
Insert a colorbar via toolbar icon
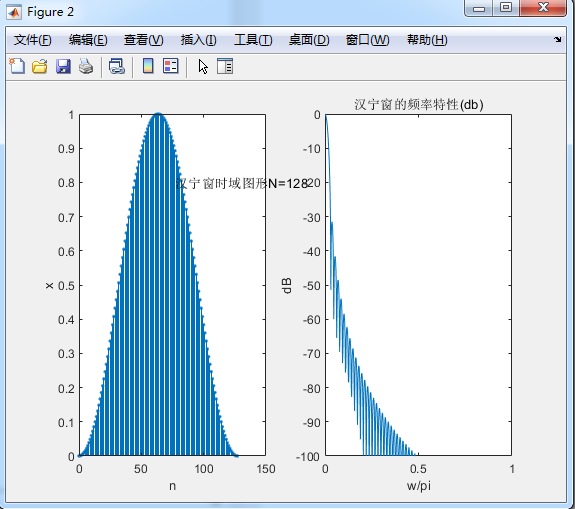(148, 66)
